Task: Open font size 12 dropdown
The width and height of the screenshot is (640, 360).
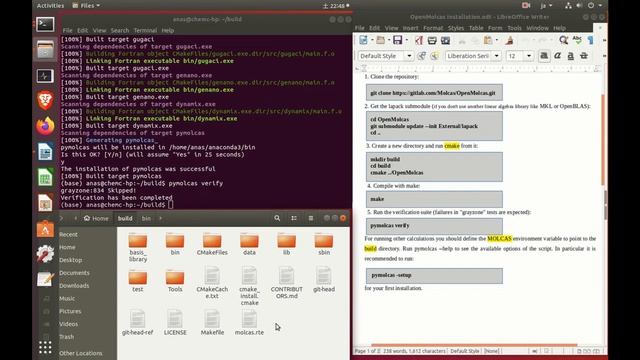Action: 529,56
